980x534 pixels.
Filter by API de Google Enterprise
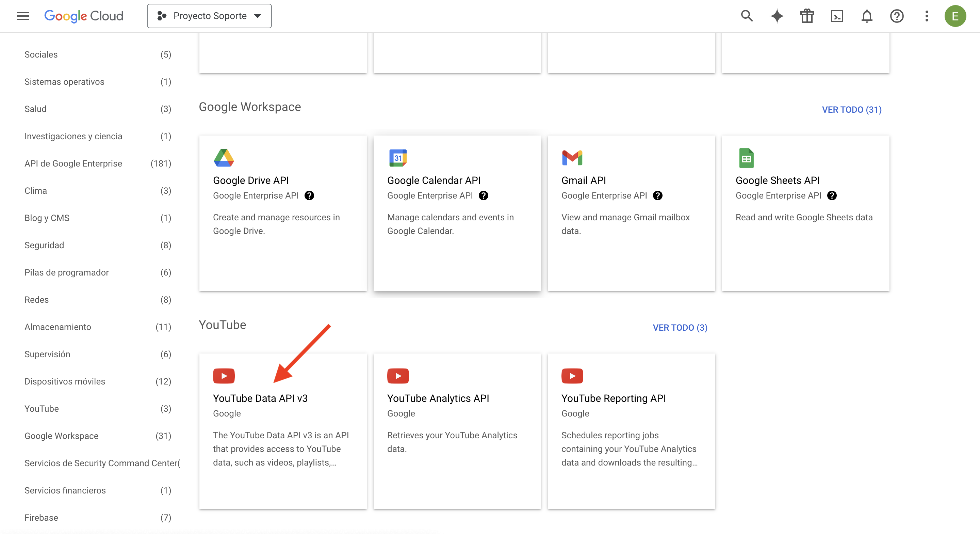click(98, 163)
